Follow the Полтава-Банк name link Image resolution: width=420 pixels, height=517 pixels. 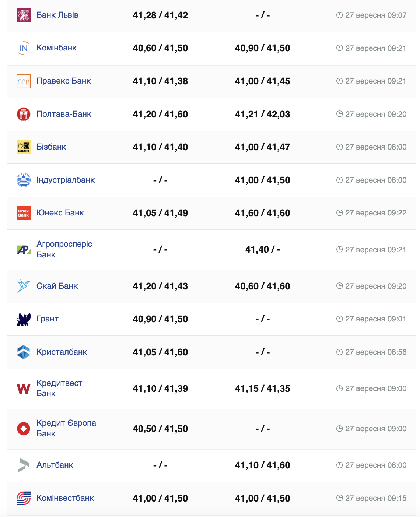pyautogui.click(x=64, y=114)
